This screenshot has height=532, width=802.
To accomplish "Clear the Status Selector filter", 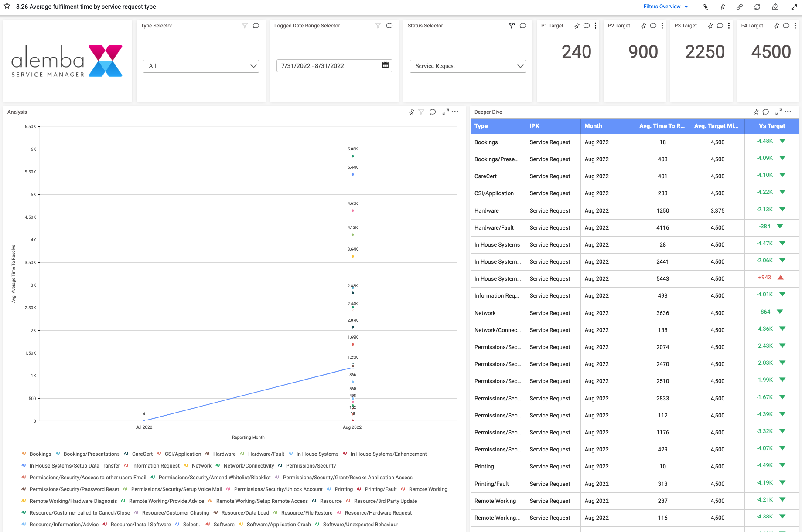I will coord(512,26).
